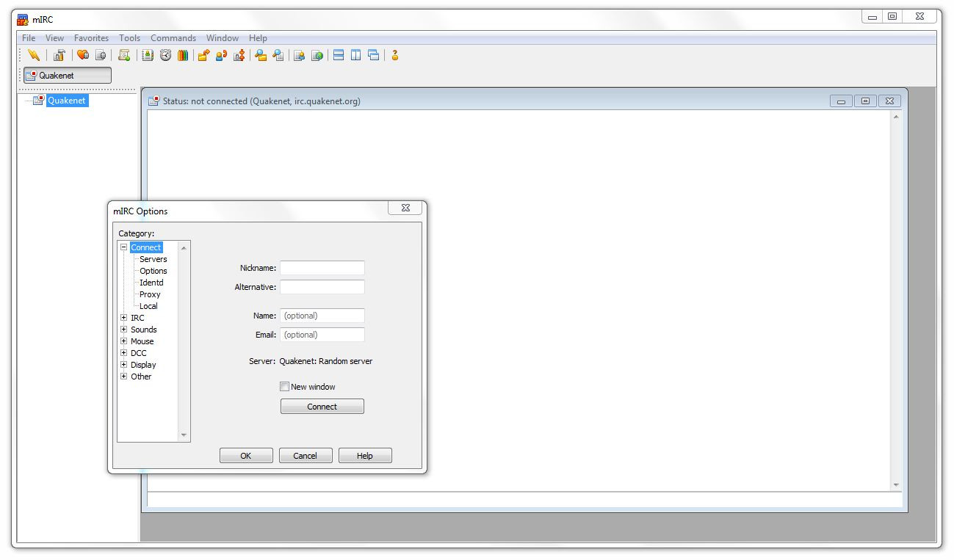The image size is (954, 560).
Task: Collapse the Connect category tree node
Action: [x=124, y=247]
